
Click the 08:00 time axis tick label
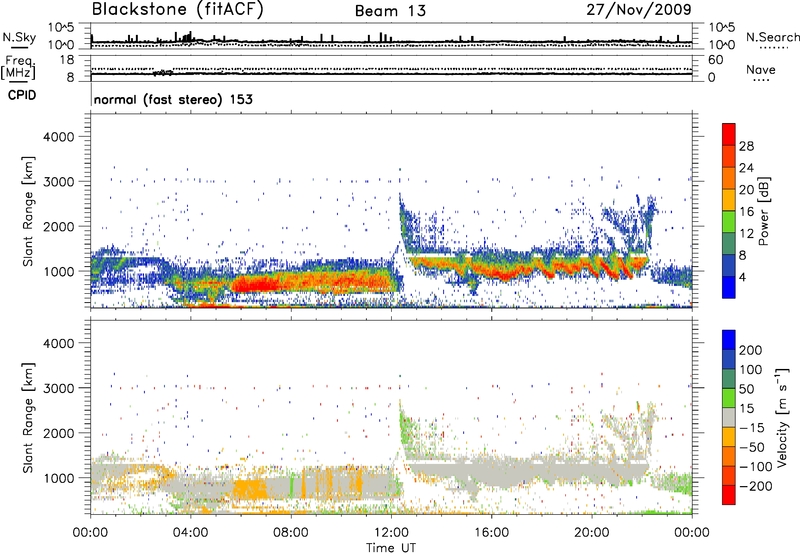(291, 533)
